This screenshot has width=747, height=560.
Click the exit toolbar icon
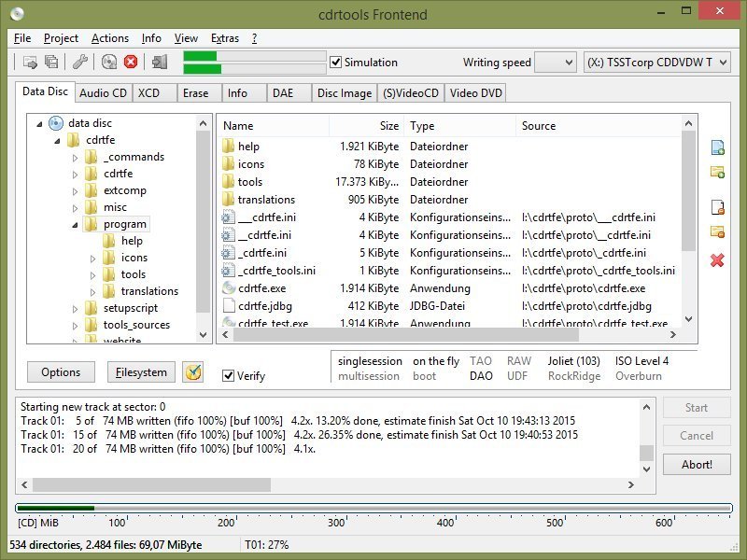point(159,62)
